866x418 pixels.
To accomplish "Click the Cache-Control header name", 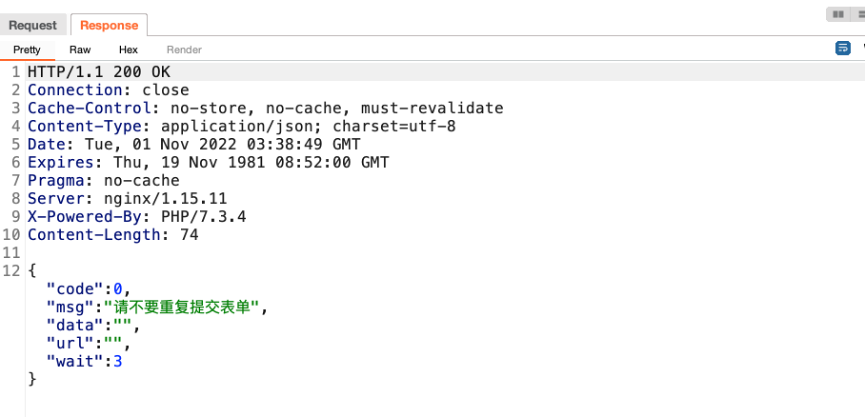I will coord(89,108).
